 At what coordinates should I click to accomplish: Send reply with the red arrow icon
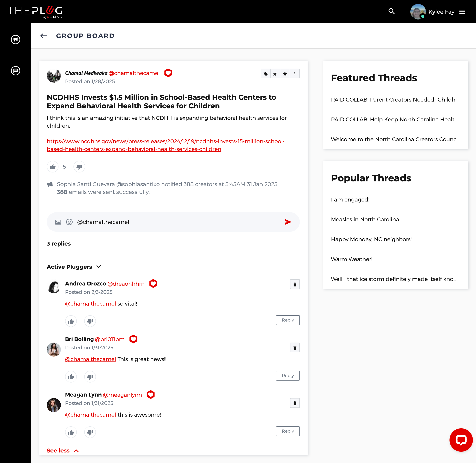(288, 222)
